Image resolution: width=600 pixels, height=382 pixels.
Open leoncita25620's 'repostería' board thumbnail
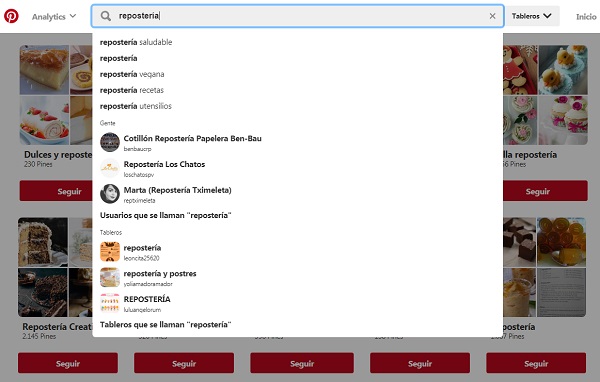click(x=110, y=251)
